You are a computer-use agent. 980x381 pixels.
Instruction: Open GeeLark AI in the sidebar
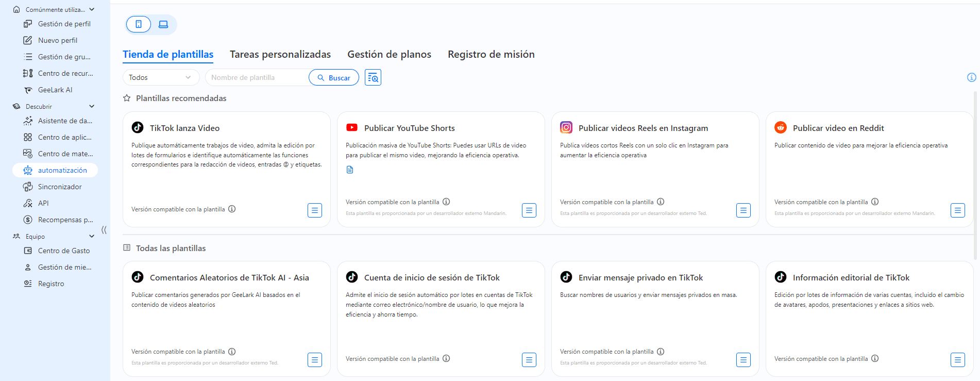pyautogui.click(x=55, y=90)
